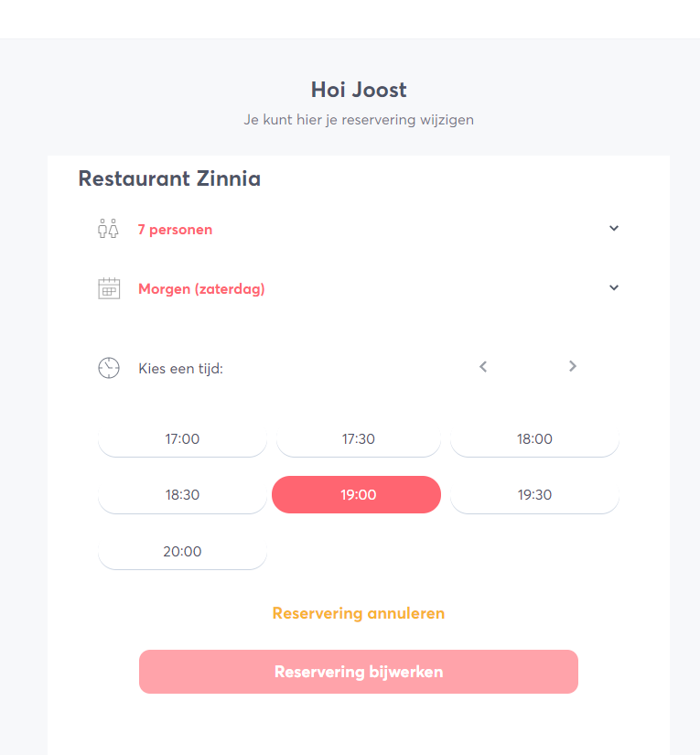Click the calendar icon beside the date
The image size is (700, 755).
click(109, 288)
